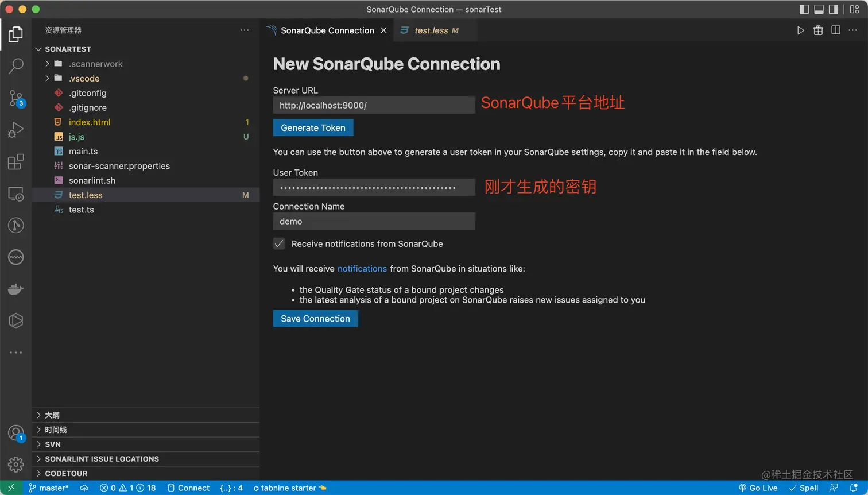Screen dimensions: 868x495
Task: Open the wave-shaped activity bar icon above Docker
Action: click(15, 257)
